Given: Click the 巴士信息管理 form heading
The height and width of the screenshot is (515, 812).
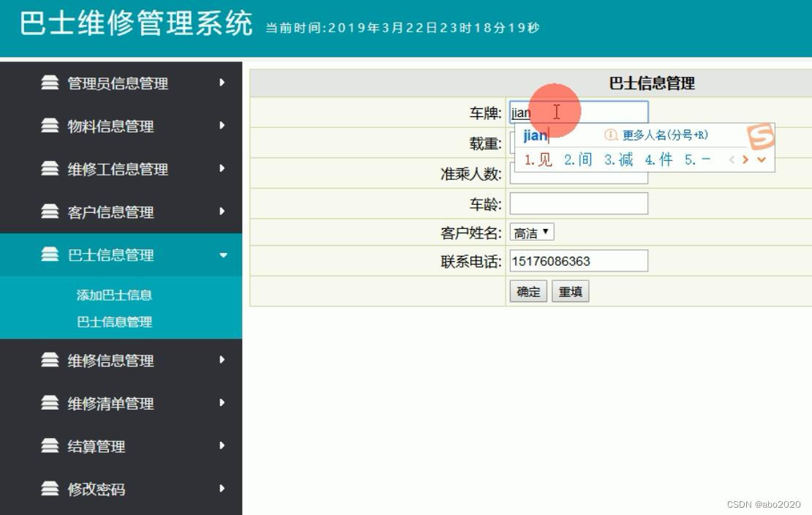Looking at the screenshot, I should [652, 83].
